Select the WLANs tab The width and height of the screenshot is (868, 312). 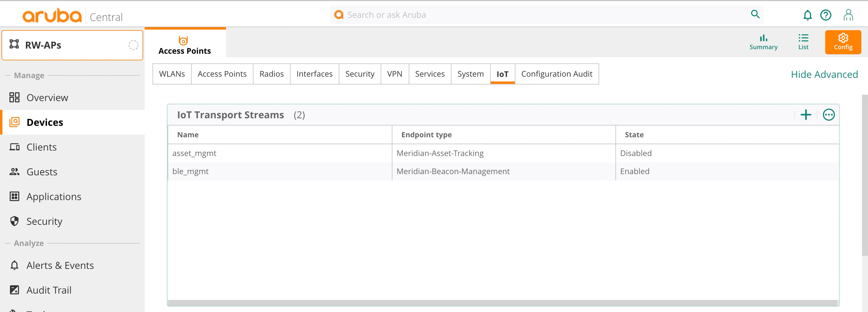172,74
